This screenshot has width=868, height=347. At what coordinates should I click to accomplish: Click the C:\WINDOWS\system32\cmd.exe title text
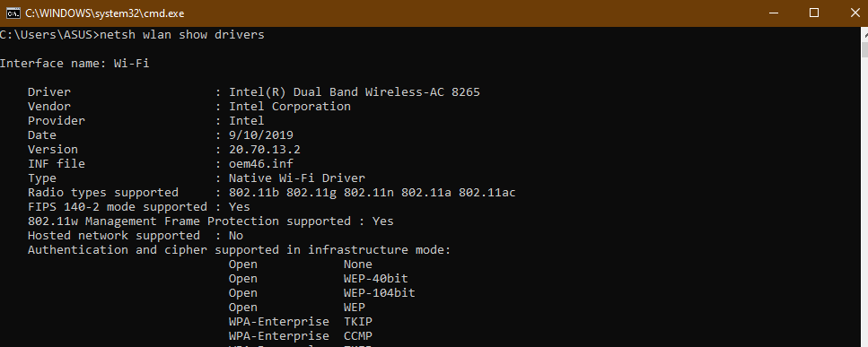105,13
